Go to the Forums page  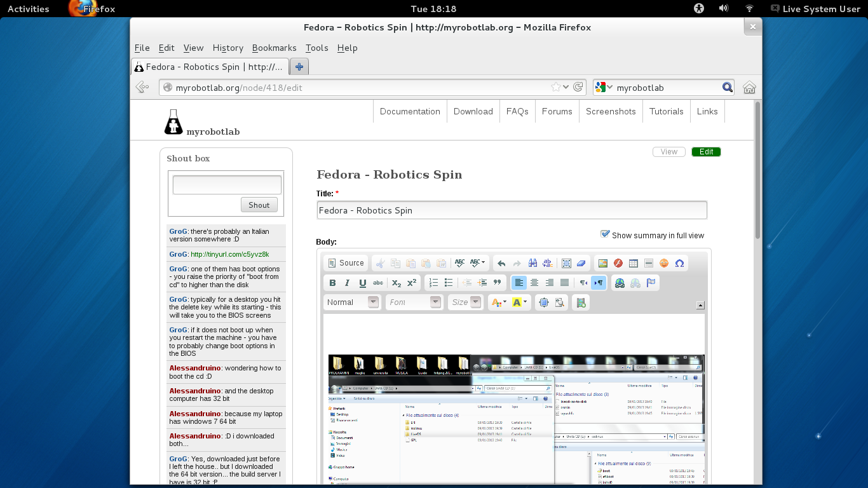(x=557, y=111)
